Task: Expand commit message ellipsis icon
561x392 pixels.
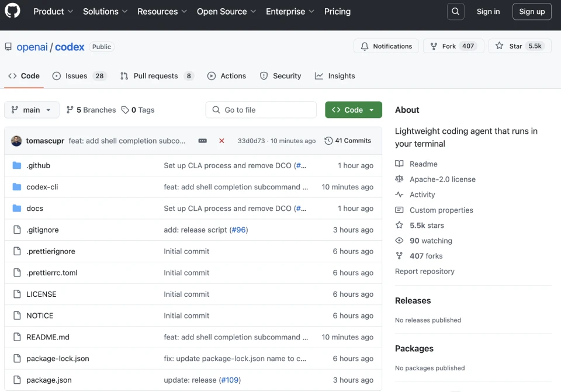Action: (x=203, y=141)
